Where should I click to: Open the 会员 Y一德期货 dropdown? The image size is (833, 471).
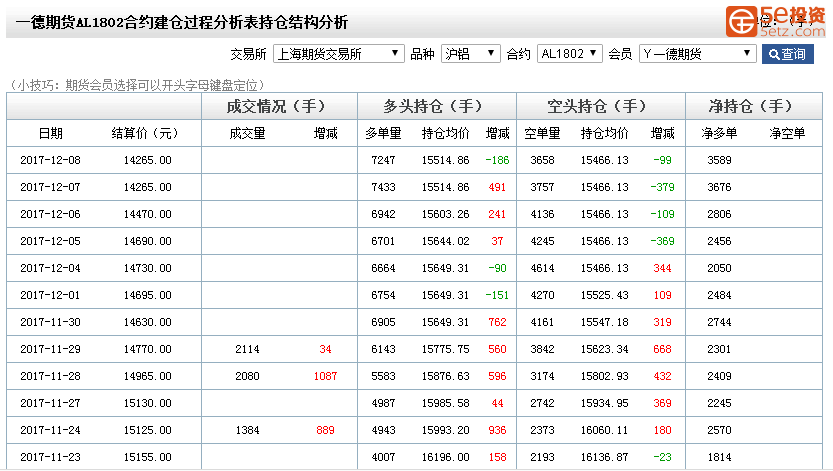click(x=697, y=54)
